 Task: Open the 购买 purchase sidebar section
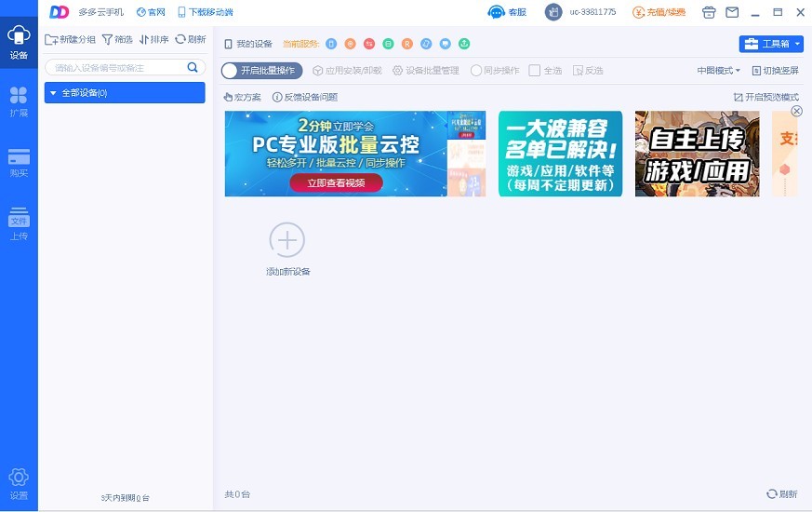click(x=19, y=163)
